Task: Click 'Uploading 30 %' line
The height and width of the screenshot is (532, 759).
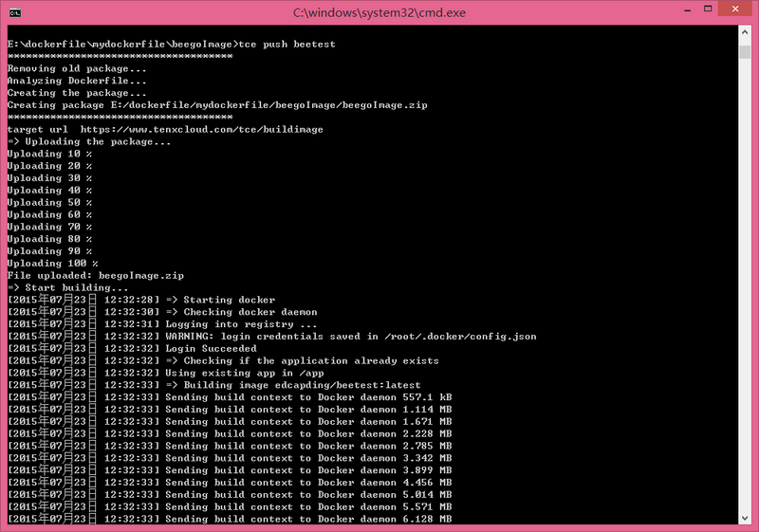Action: tap(49, 178)
